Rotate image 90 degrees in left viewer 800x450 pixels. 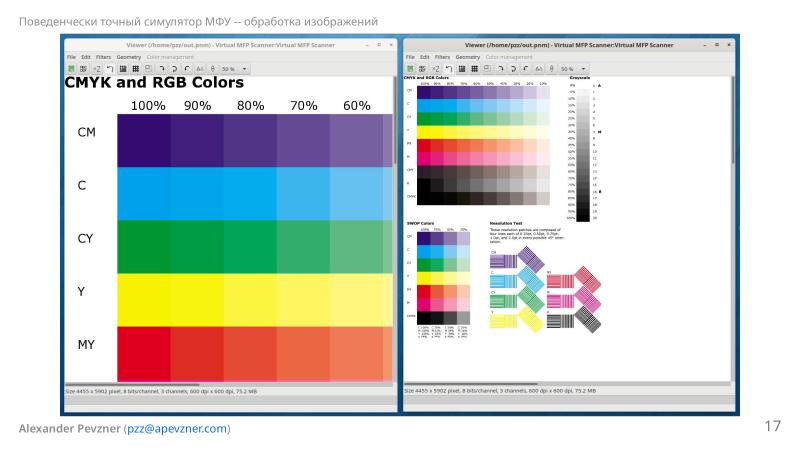click(161, 69)
